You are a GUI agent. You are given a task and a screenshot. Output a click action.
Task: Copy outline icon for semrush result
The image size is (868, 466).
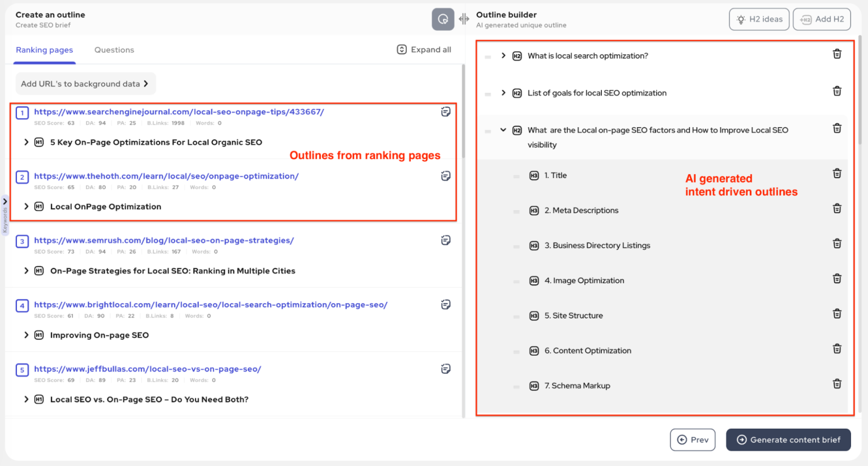coord(446,240)
